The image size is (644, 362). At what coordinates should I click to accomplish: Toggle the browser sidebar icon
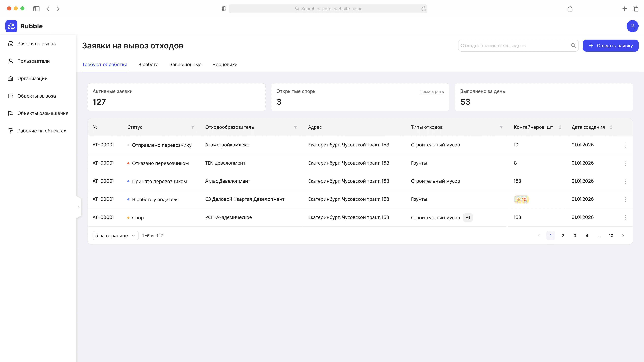(x=36, y=9)
